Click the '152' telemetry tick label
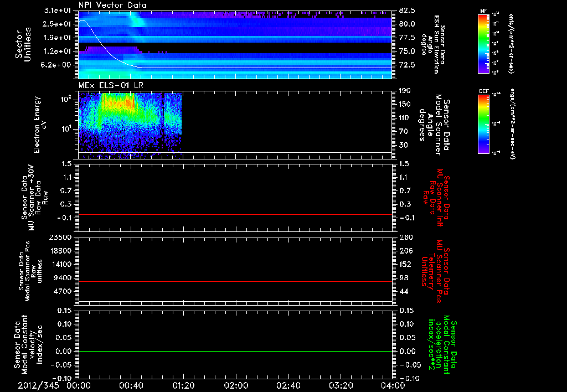567x392 pixels. click(404, 264)
